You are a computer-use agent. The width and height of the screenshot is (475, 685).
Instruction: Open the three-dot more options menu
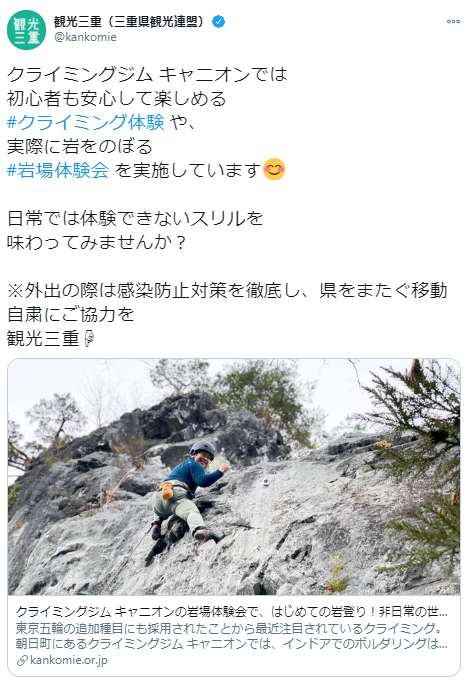[453, 21]
